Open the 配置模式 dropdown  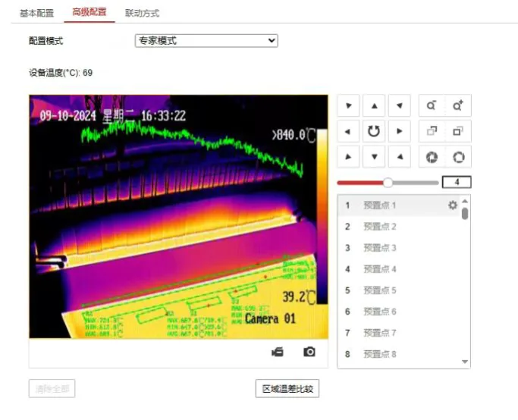click(206, 41)
